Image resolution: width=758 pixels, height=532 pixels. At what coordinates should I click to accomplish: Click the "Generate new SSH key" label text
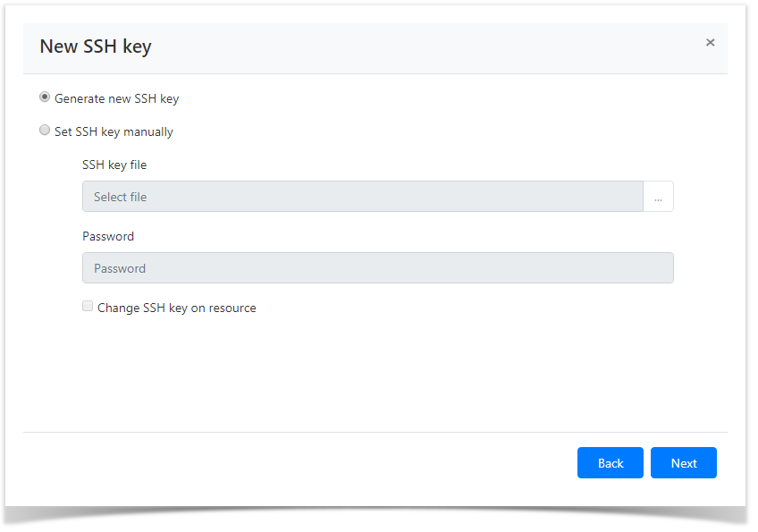click(x=116, y=98)
